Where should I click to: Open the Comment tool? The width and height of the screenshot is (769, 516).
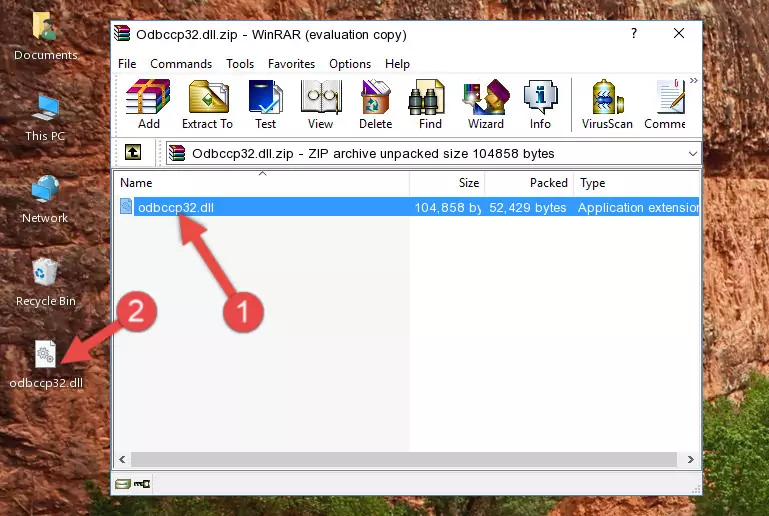tap(665, 104)
